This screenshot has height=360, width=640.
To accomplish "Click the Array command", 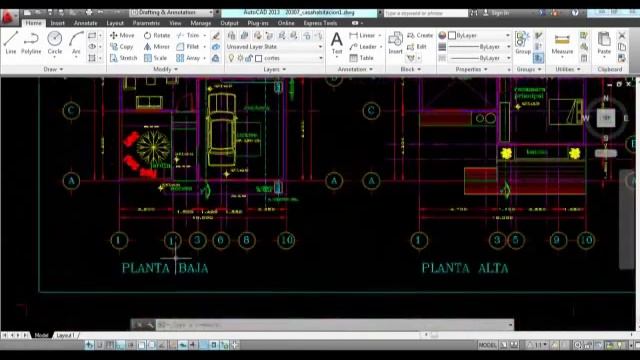I will pos(188,58).
